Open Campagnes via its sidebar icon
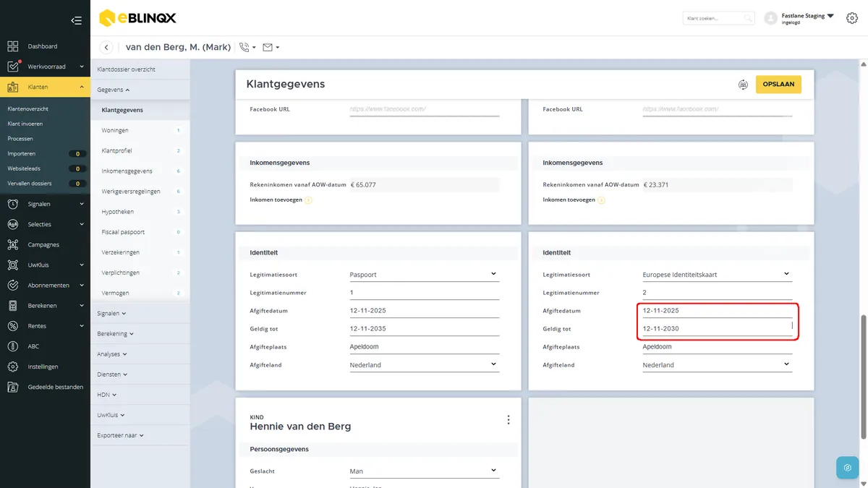 point(13,244)
